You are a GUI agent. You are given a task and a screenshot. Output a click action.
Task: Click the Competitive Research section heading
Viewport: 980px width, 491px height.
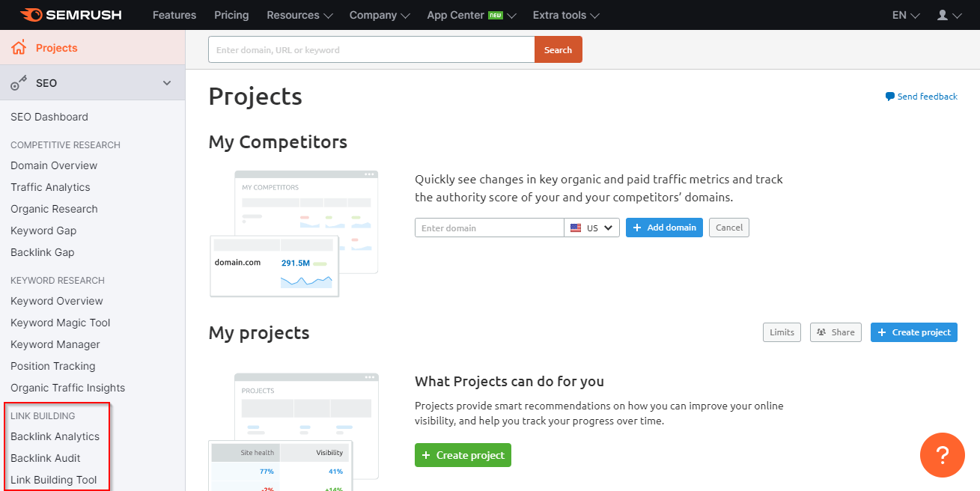point(65,145)
